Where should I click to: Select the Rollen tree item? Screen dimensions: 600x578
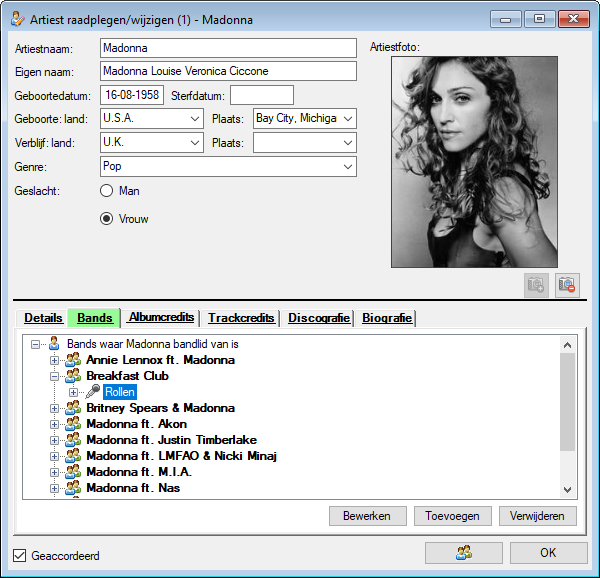120,392
